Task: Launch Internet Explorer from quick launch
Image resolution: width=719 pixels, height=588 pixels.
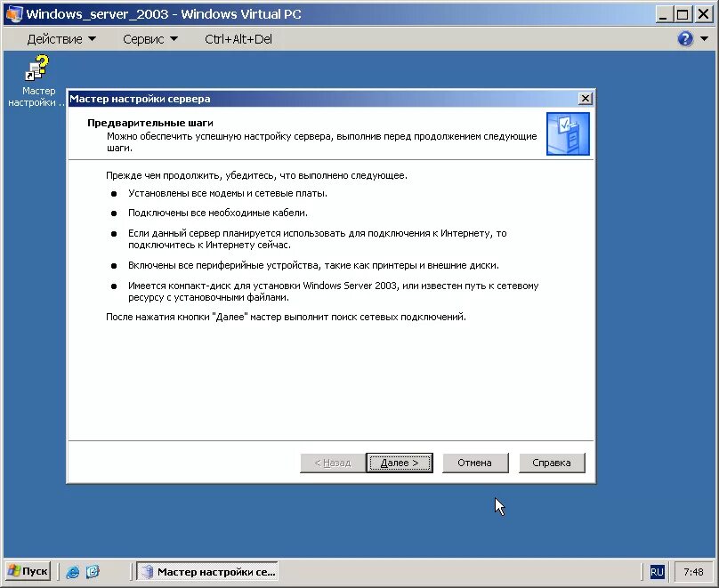Action: coord(72,572)
